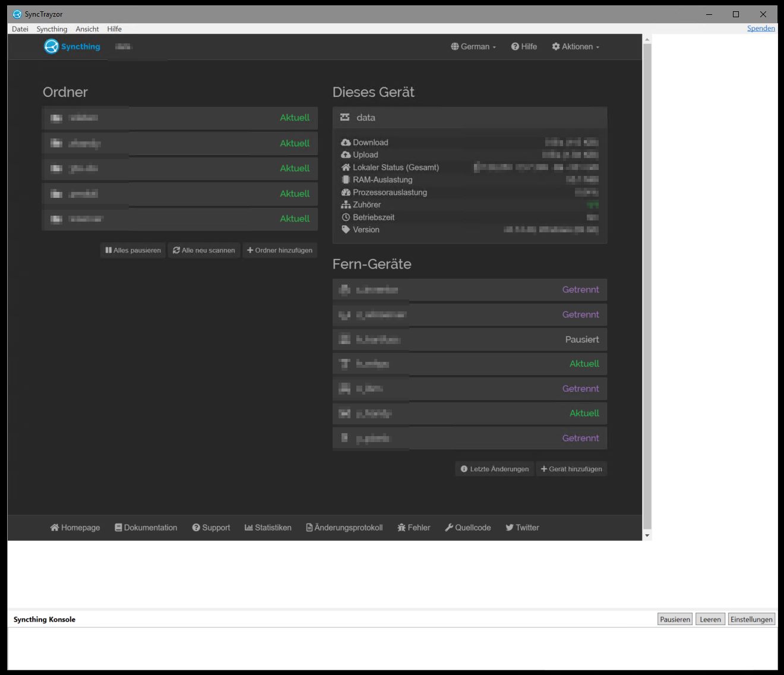Open the German language dropdown
This screenshot has height=675, width=784.
pyautogui.click(x=473, y=46)
